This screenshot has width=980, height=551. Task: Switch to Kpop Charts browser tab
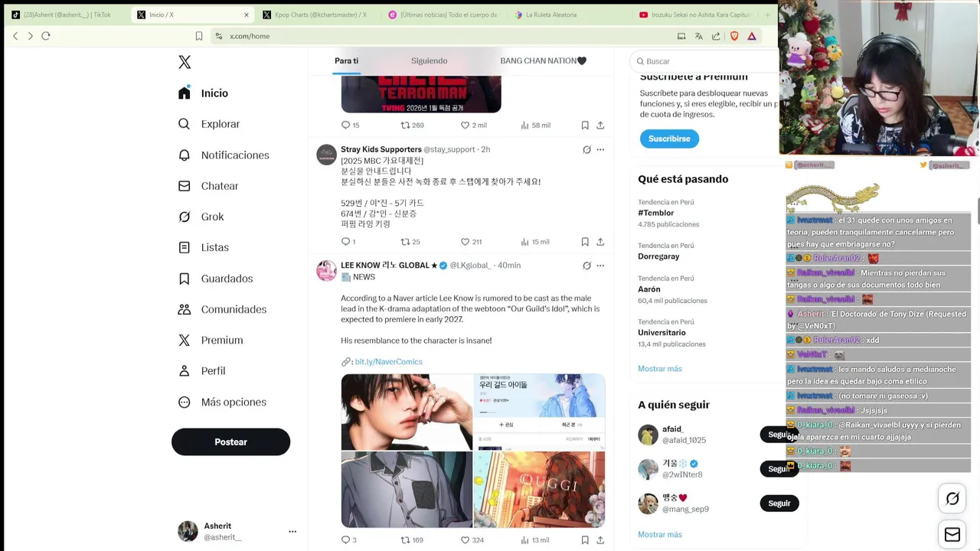click(320, 15)
